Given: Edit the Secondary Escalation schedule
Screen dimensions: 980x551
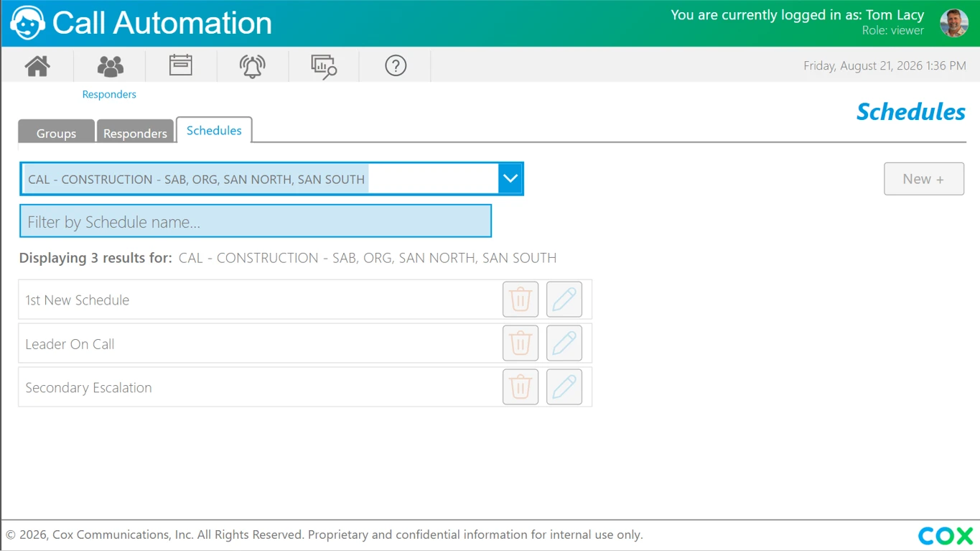Looking at the screenshot, I should pos(564,387).
